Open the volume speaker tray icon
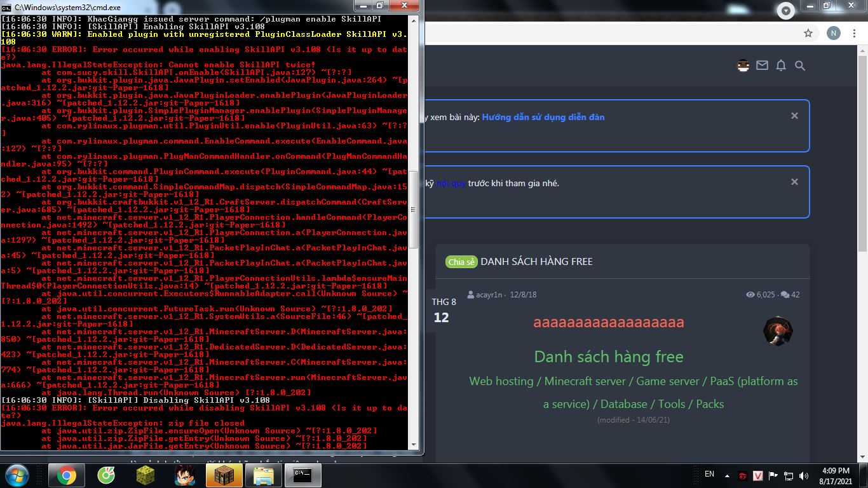 [x=804, y=475]
